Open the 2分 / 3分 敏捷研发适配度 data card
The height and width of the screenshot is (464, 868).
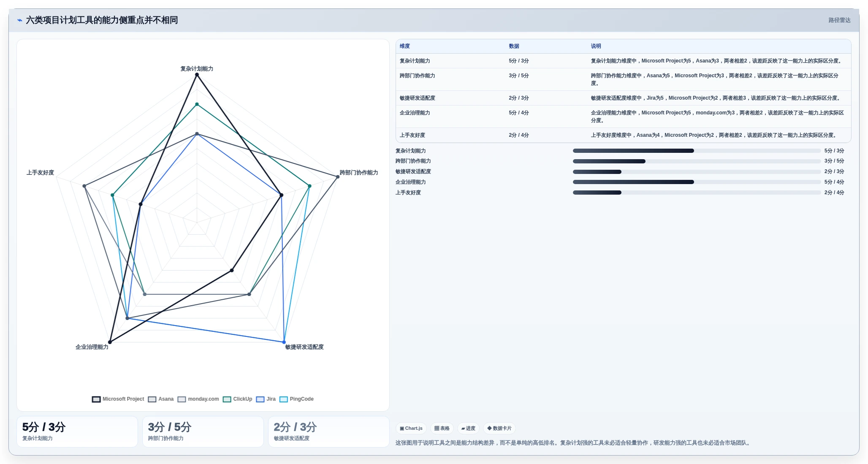(329, 431)
